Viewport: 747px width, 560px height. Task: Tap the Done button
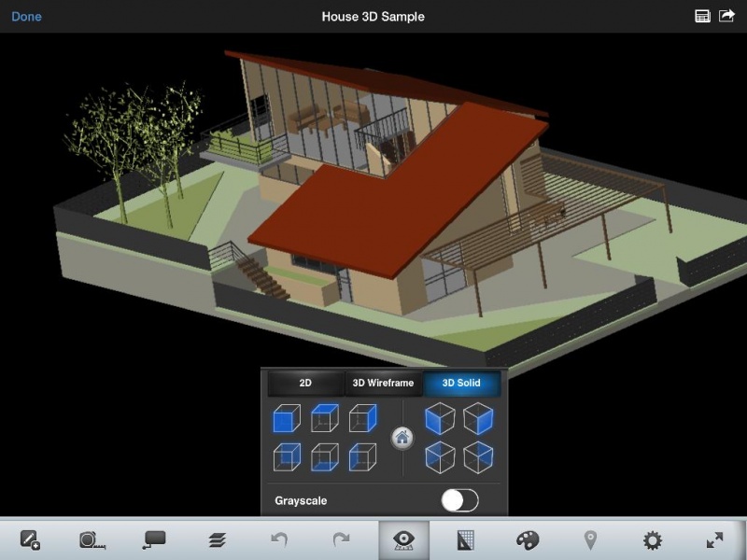coord(26,17)
